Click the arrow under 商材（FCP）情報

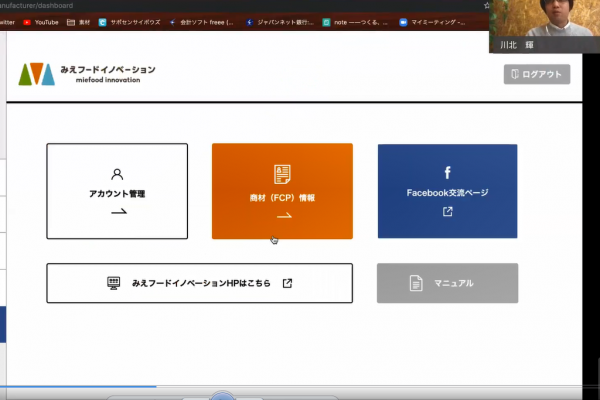coord(284,216)
